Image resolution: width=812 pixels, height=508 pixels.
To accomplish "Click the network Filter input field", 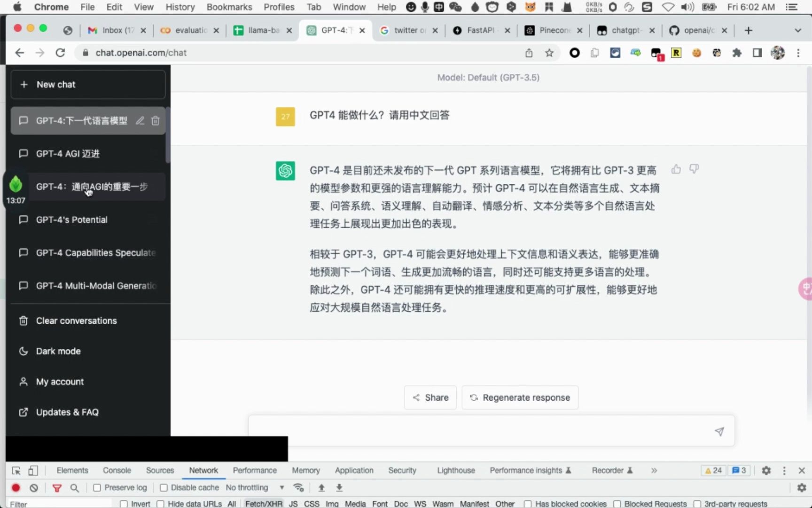I will (x=60, y=504).
